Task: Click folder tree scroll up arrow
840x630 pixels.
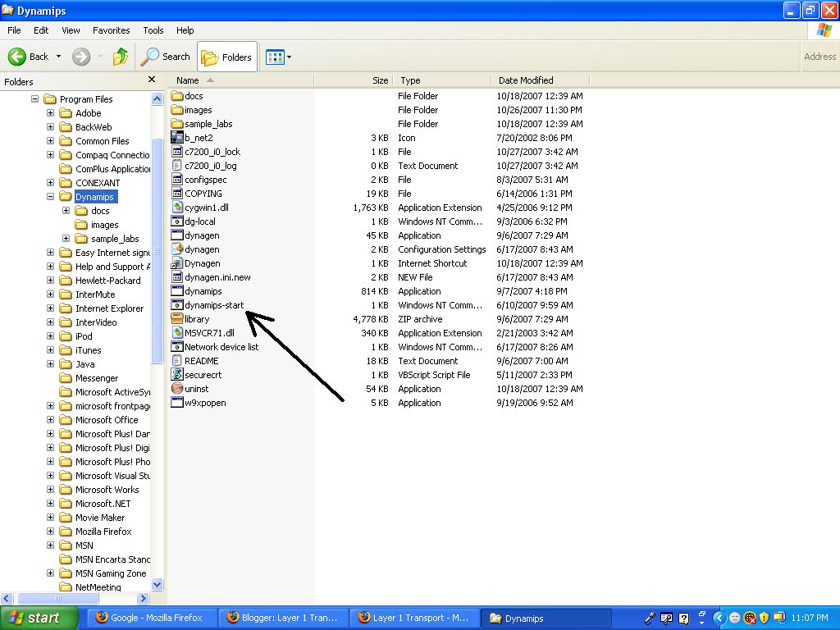Action: click(x=157, y=98)
